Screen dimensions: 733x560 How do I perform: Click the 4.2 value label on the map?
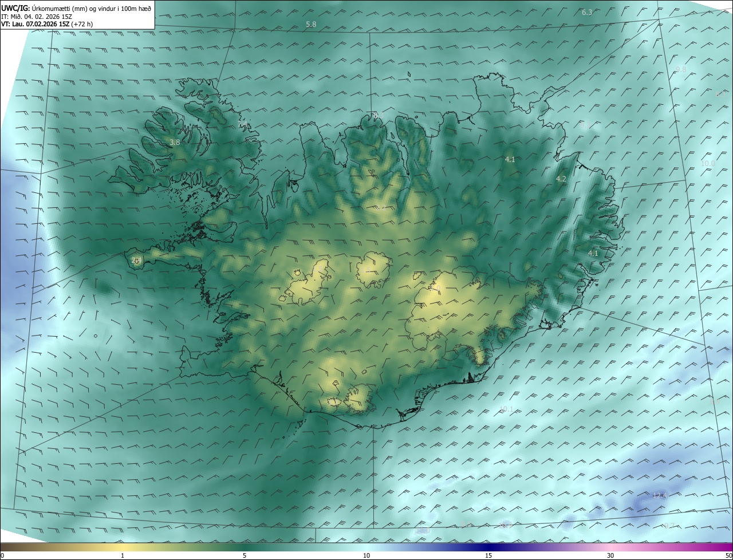coord(561,179)
